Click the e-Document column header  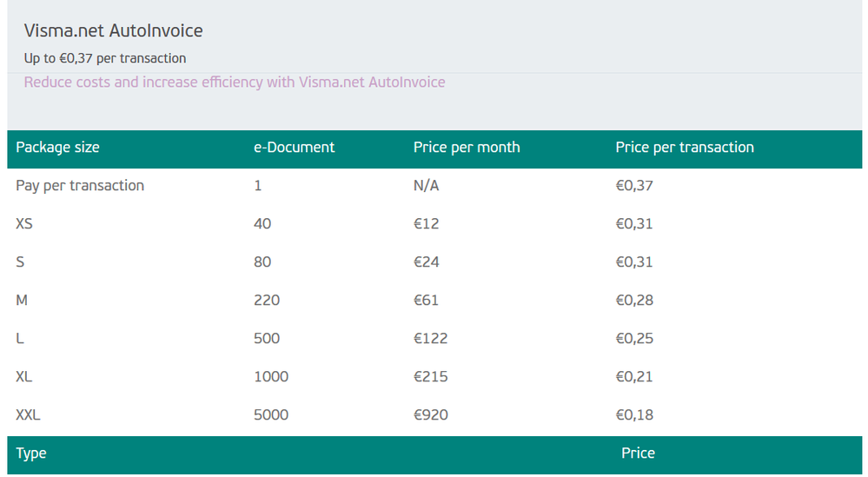pos(294,148)
